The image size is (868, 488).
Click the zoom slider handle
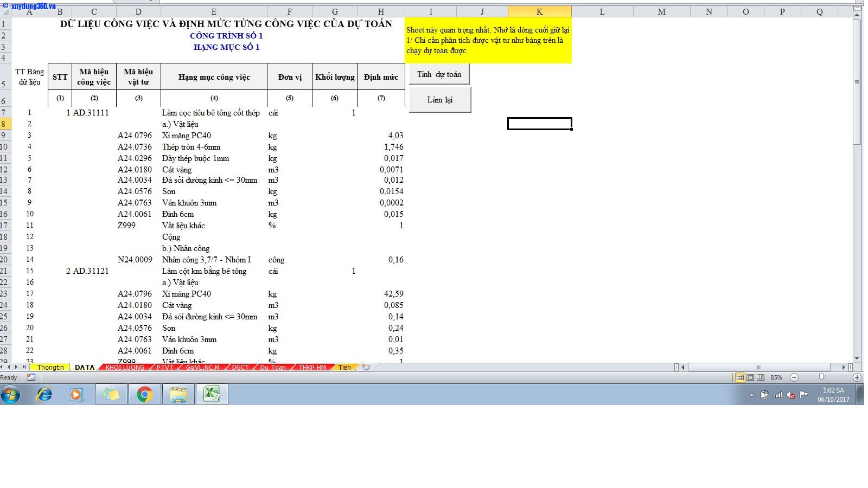[821, 377]
